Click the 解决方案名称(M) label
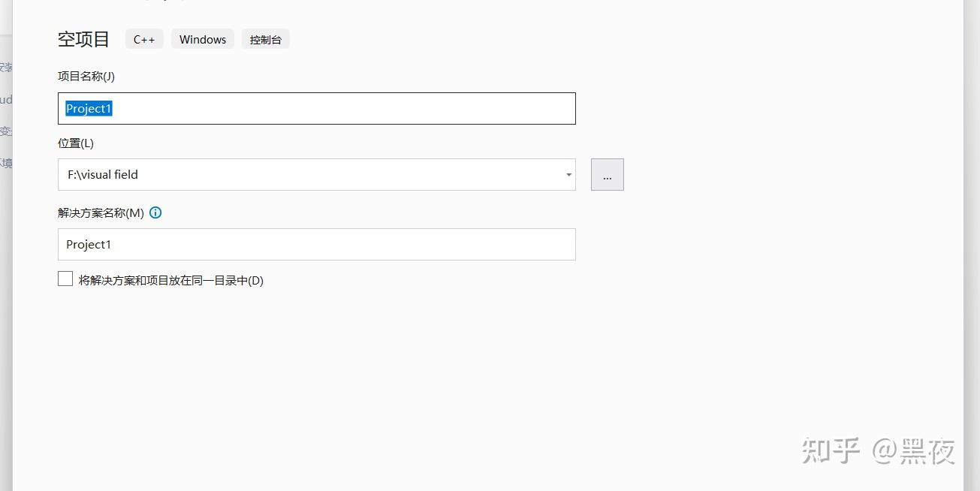The height and width of the screenshot is (491, 980). click(x=101, y=213)
